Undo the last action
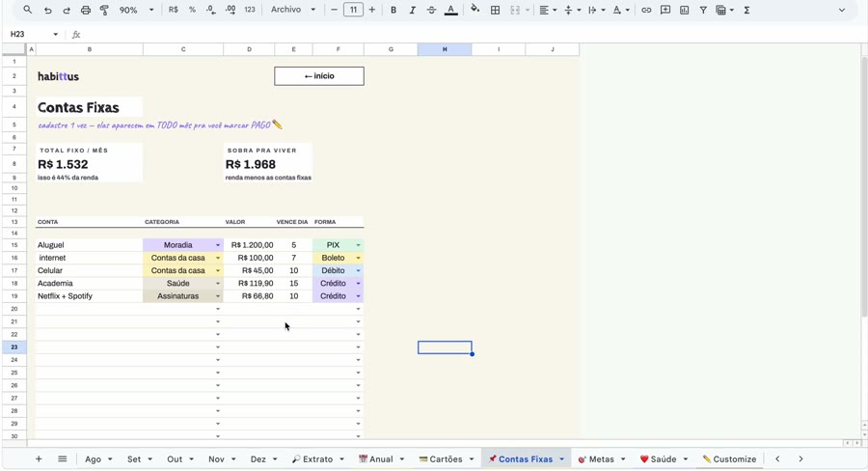 47,10
